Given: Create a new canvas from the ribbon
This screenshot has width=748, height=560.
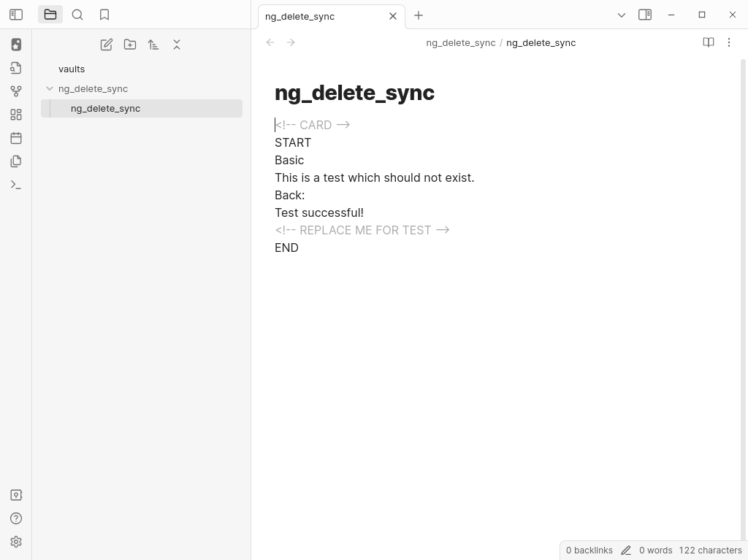Looking at the screenshot, I should (x=16, y=115).
